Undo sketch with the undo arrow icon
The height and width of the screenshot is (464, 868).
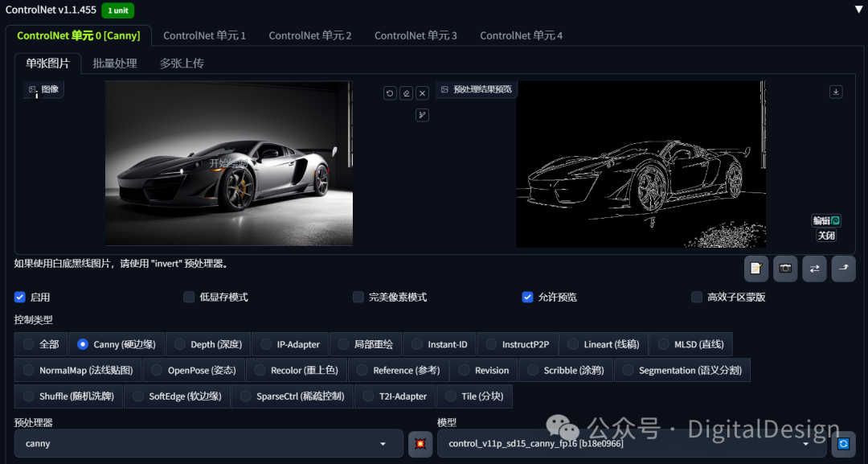(390, 93)
